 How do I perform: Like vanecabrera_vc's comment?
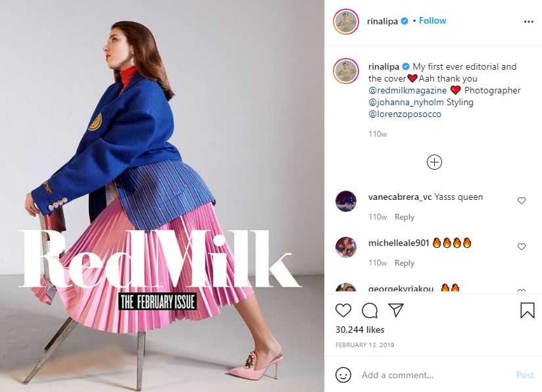[521, 201]
